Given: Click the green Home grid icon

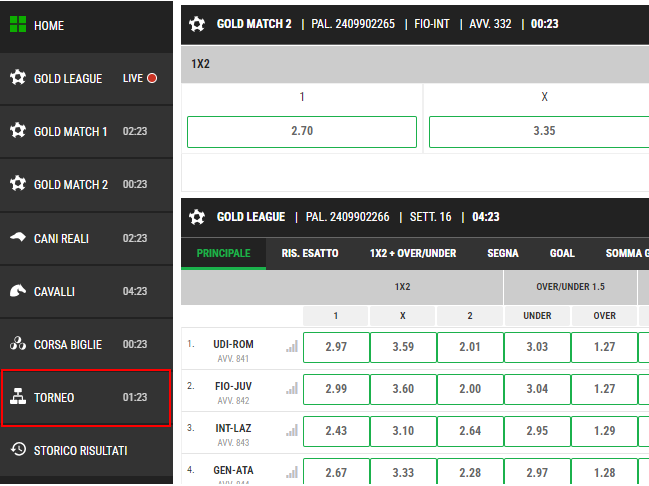Looking at the screenshot, I should pos(17,25).
